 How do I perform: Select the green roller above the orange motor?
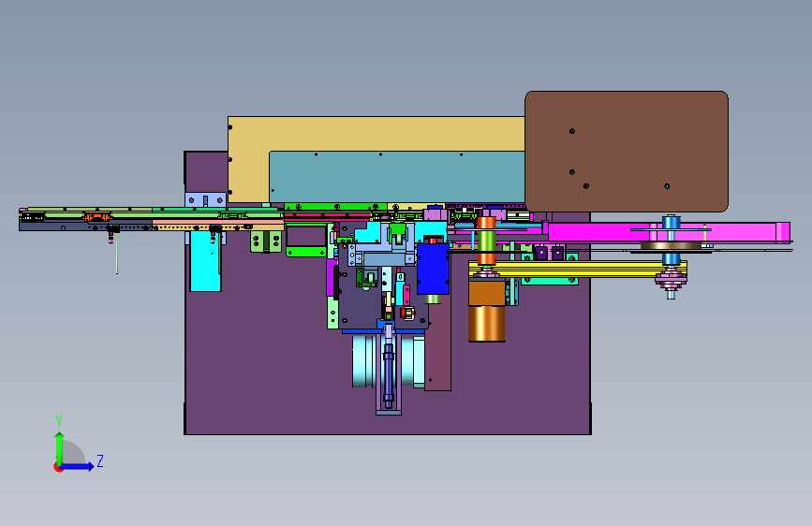[486, 241]
